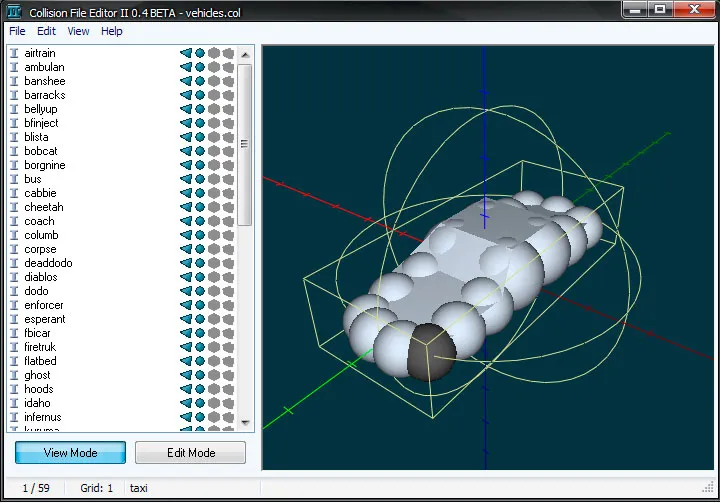Screen dimensions: 720x503
Task: Select the cheetah collision model
Action: click(43, 207)
